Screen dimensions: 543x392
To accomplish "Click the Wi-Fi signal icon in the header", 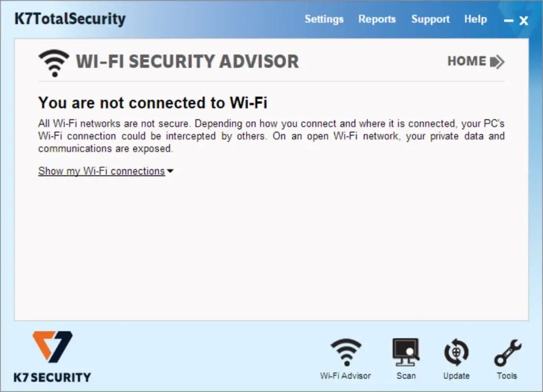I will (x=54, y=63).
